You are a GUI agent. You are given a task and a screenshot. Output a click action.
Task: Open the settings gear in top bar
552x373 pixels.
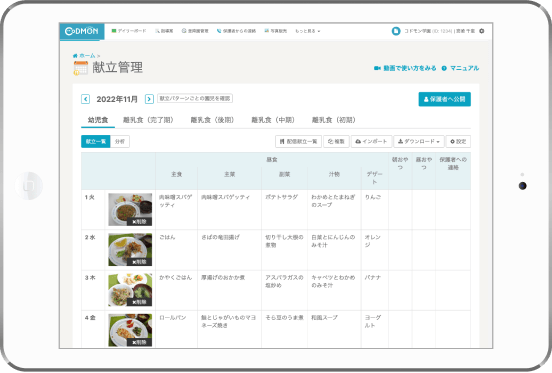(x=482, y=31)
